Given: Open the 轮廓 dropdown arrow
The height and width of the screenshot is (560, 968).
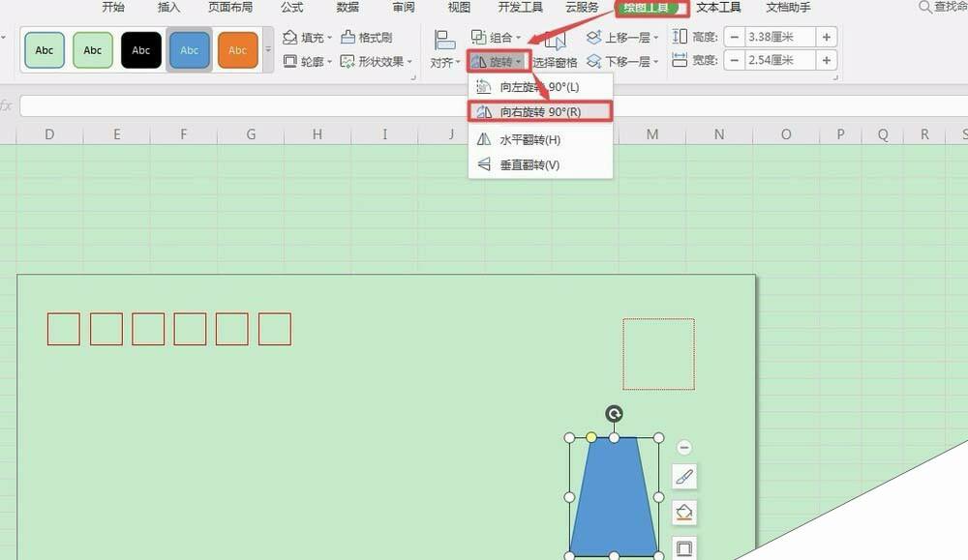Looking at the screenshot, I should point(331,60).
